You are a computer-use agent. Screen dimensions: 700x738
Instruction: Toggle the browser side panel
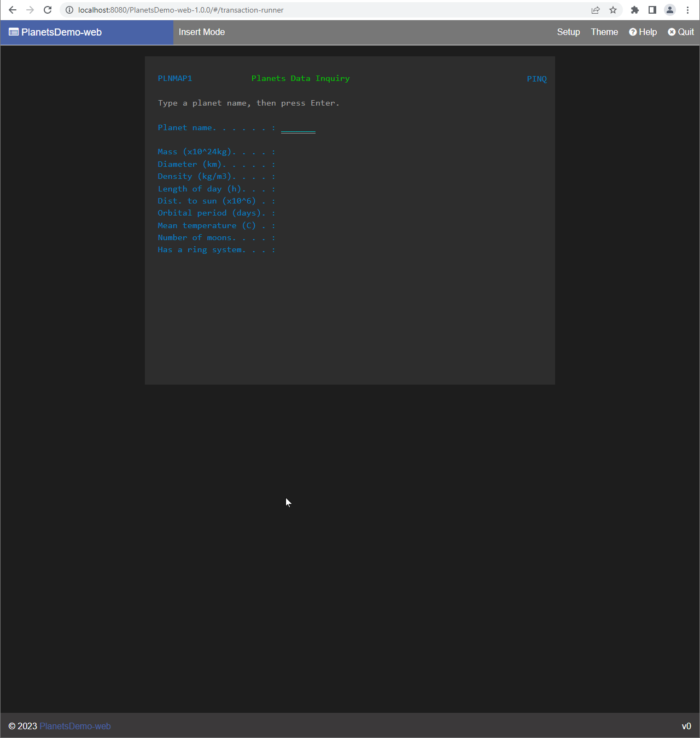pyautogui.click(x=652, y=10)
